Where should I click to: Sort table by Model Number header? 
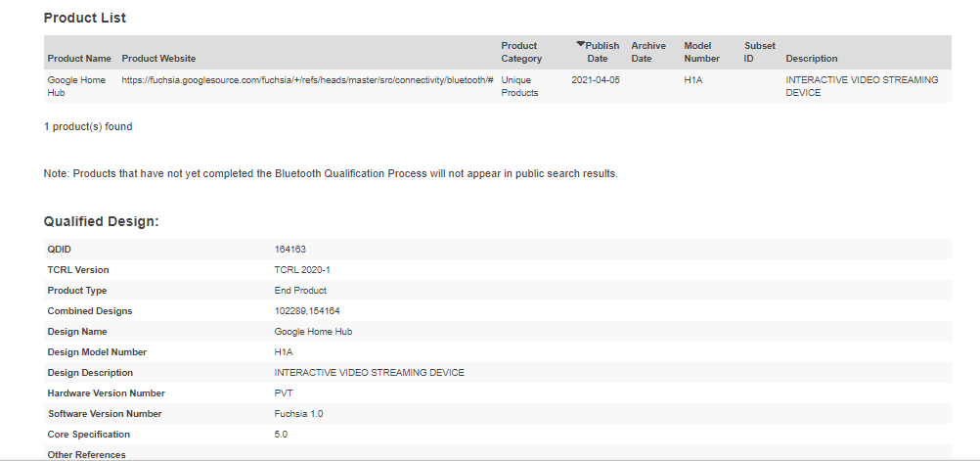(x=702, y=52)
